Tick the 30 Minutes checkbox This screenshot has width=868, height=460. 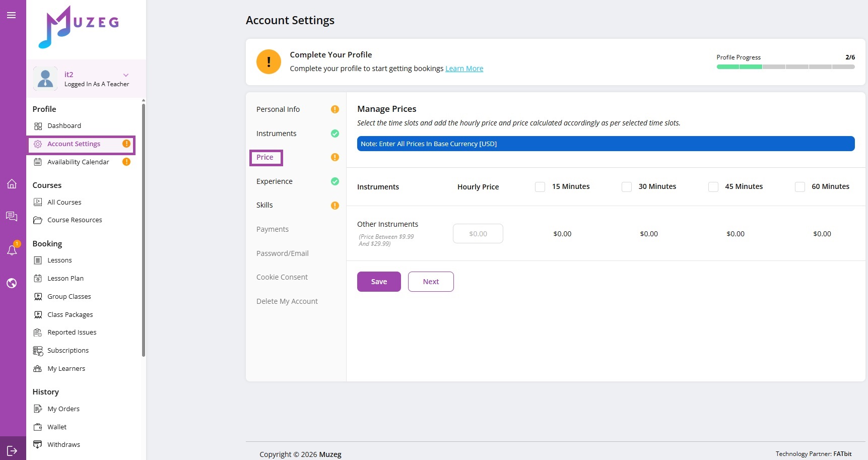coord(627,187)
